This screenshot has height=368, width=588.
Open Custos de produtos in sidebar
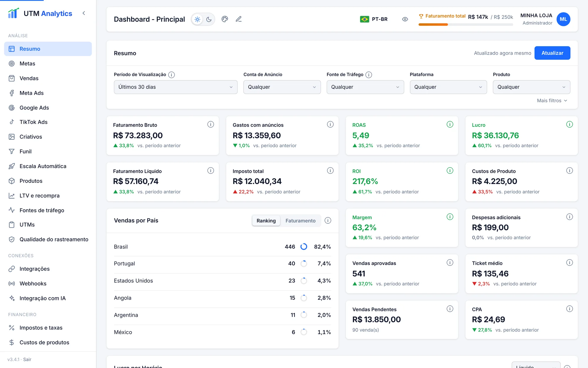coord(48,342)
